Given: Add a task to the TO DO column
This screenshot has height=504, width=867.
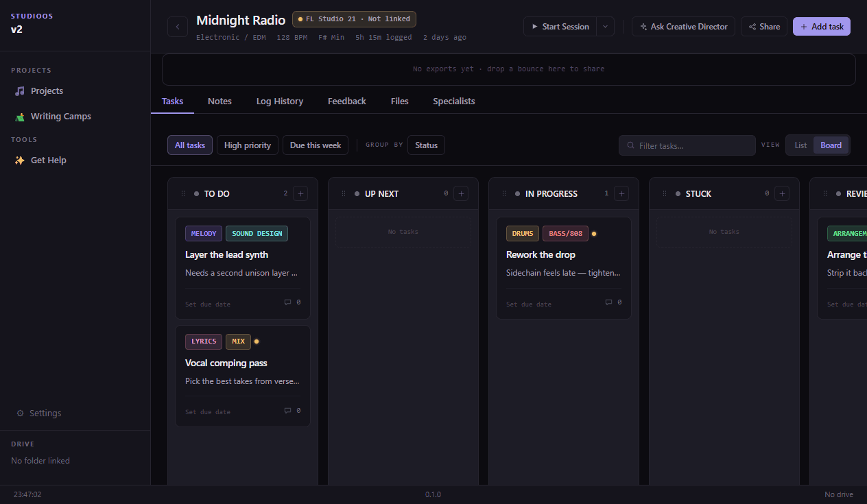Looking at the screenshot, I should pos(300,194).
